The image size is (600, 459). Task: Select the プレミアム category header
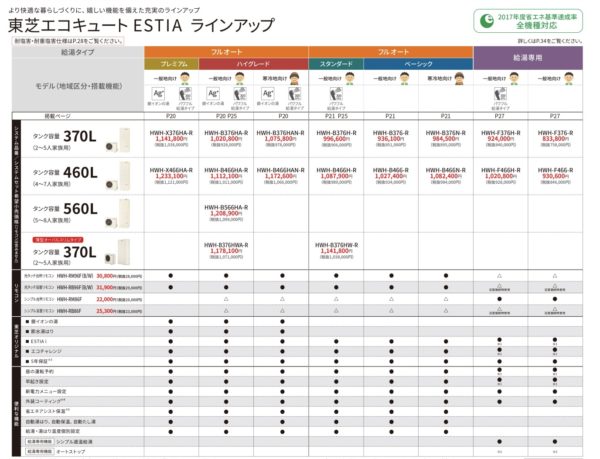[171, 64]
